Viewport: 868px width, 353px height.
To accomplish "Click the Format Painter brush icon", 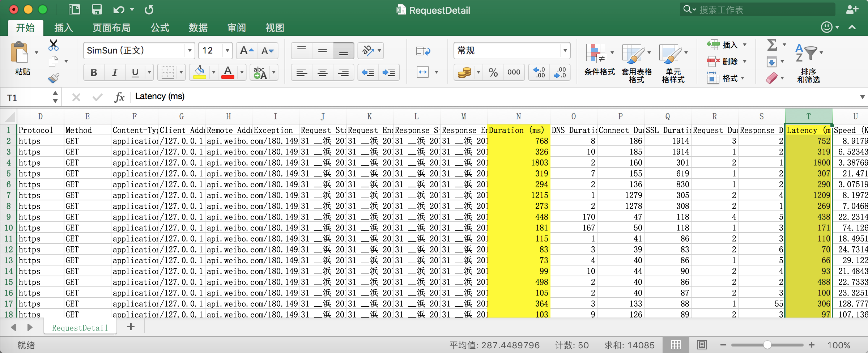I will (x=54, y=78).
